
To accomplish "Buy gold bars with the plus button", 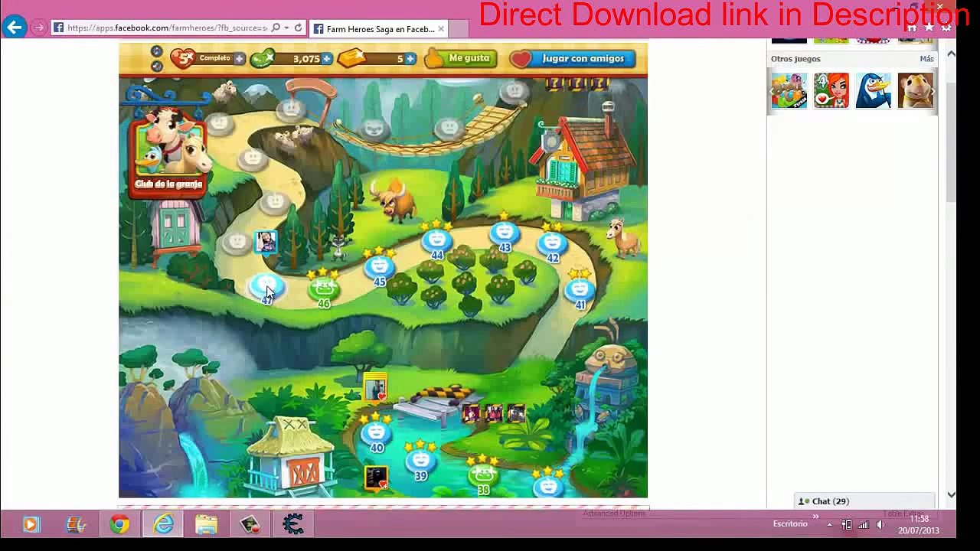I will pyautogui.click(x=410, y=59).
